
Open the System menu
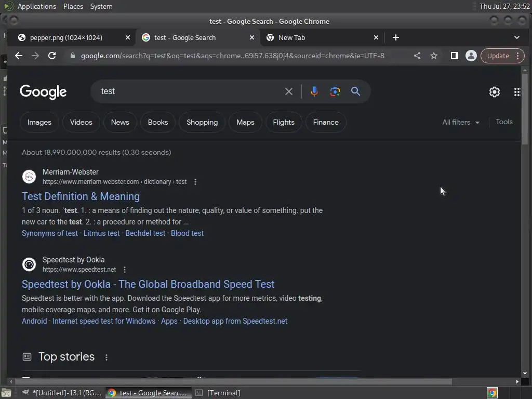101,6
